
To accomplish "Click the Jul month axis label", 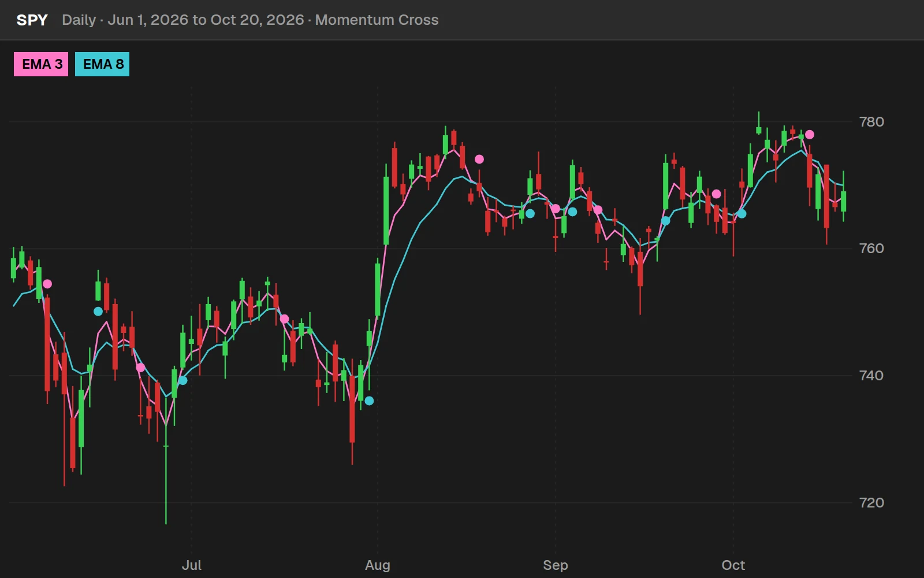I will point(192,565).
